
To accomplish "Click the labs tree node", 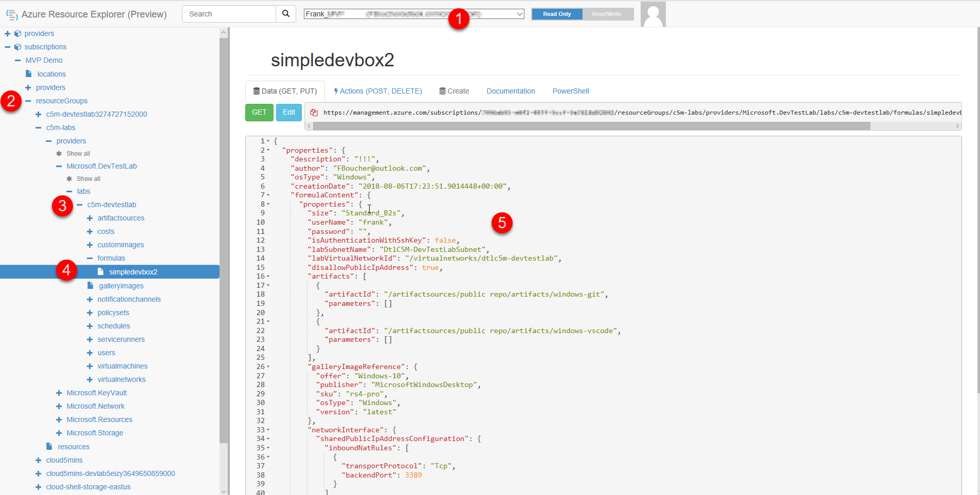I will [83, 191].
